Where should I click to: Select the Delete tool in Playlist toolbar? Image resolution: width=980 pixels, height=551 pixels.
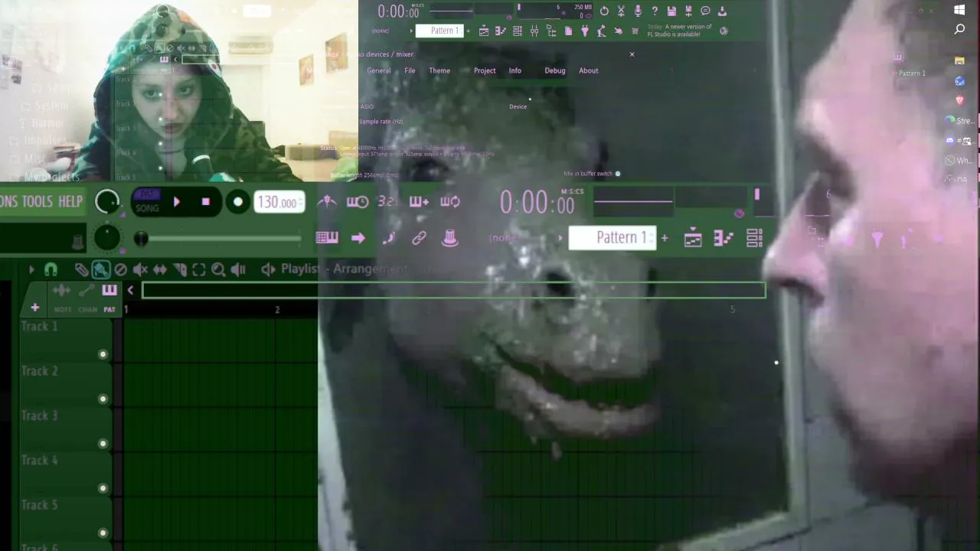tap(120, 269)
